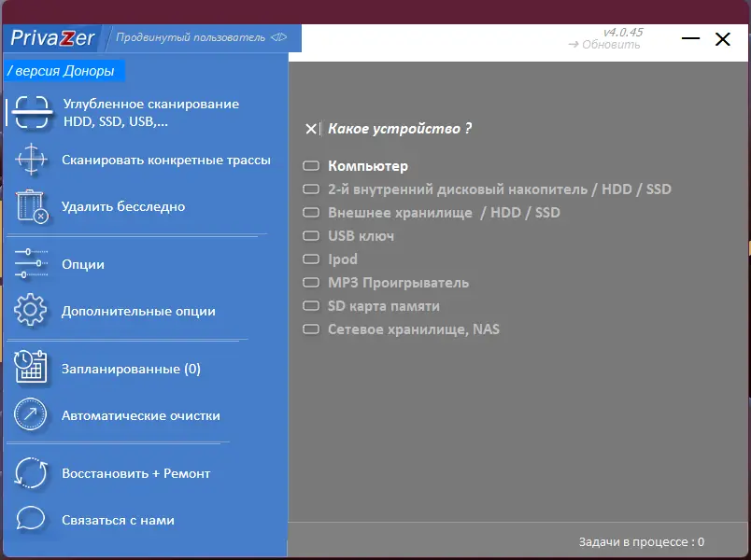The image size is (751, 560).
Task: Open Углубленное сканирование HDD, SSD, USB menu item
Action: [151, 113]
